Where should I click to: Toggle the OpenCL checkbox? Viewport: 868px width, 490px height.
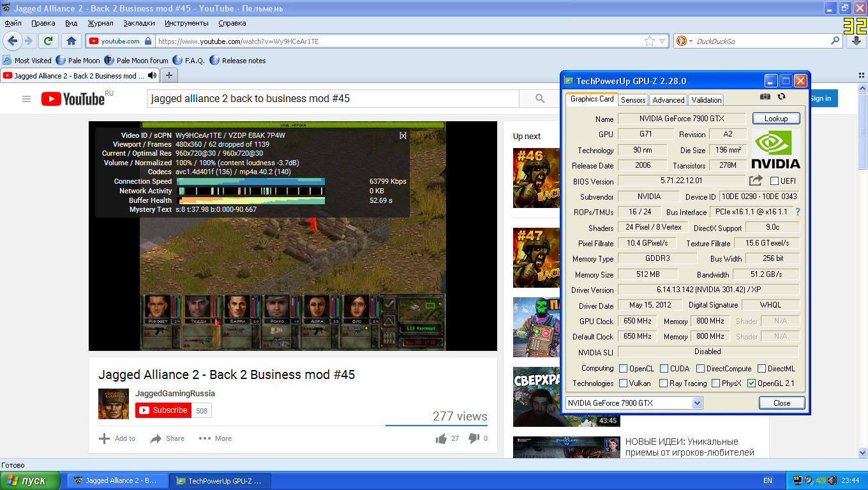click(x=623, y=368)
